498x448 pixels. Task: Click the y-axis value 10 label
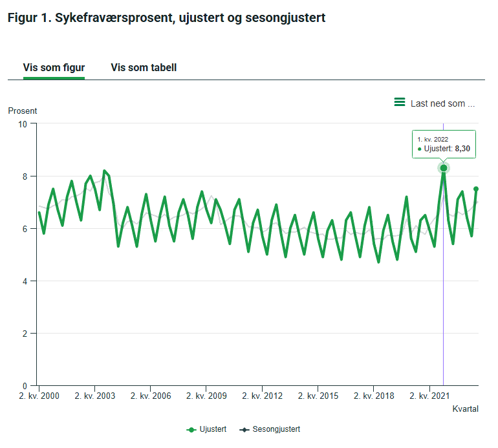(x=23, y=123)
